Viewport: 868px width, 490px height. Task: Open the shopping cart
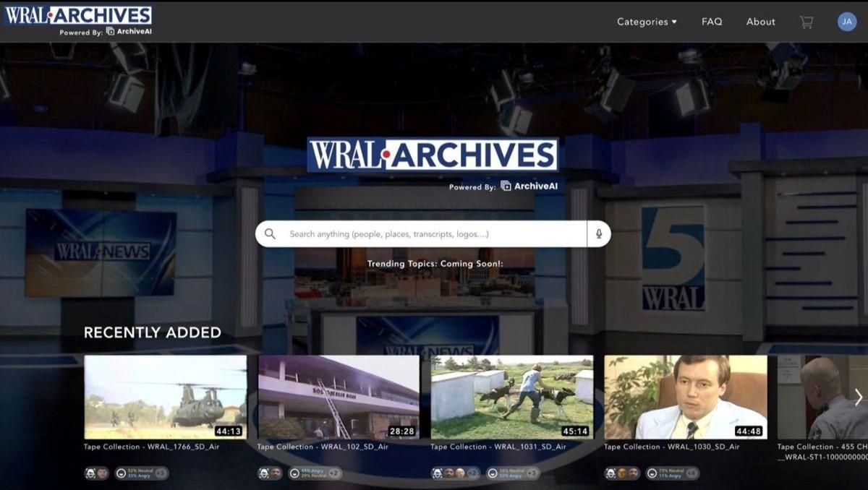click(x=806, y=22)
